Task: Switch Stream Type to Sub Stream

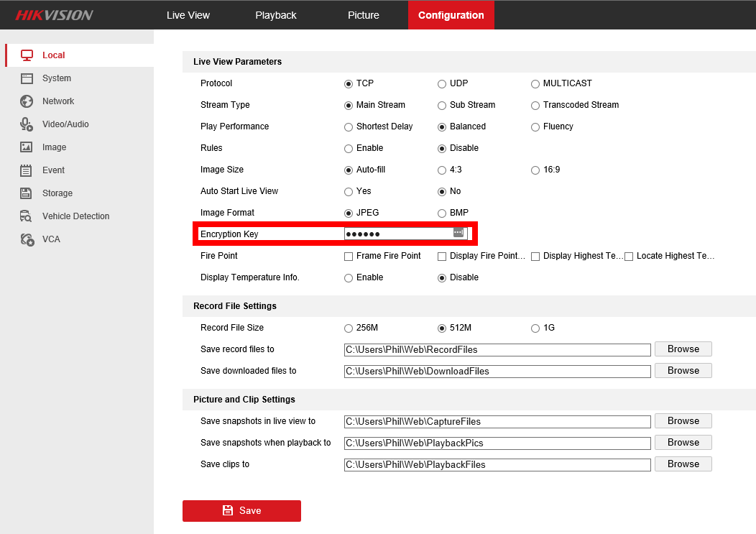Action: click(441, 105)
